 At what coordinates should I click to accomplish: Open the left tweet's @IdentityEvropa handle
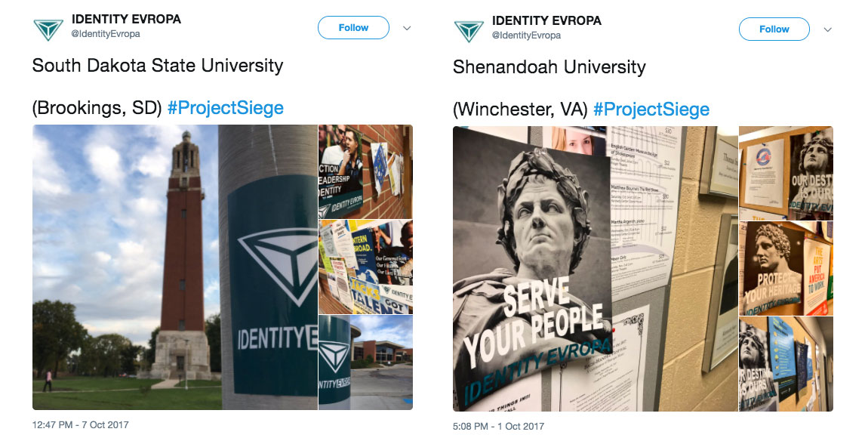[x=106, y=34]
